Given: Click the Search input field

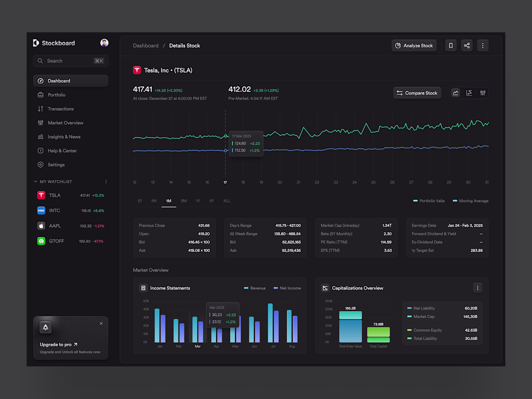Looking at the screenshot, I should tap(71, 61).
